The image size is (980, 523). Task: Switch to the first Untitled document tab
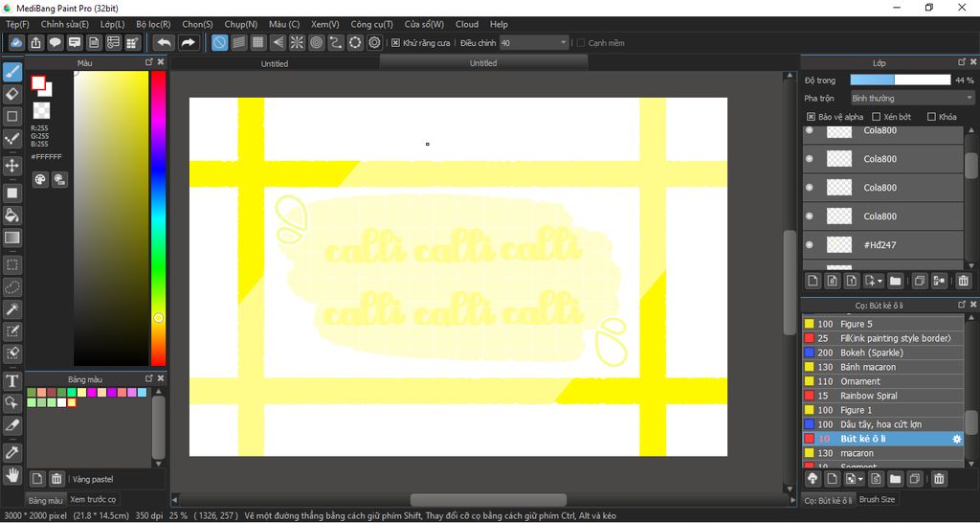(275, 64)
